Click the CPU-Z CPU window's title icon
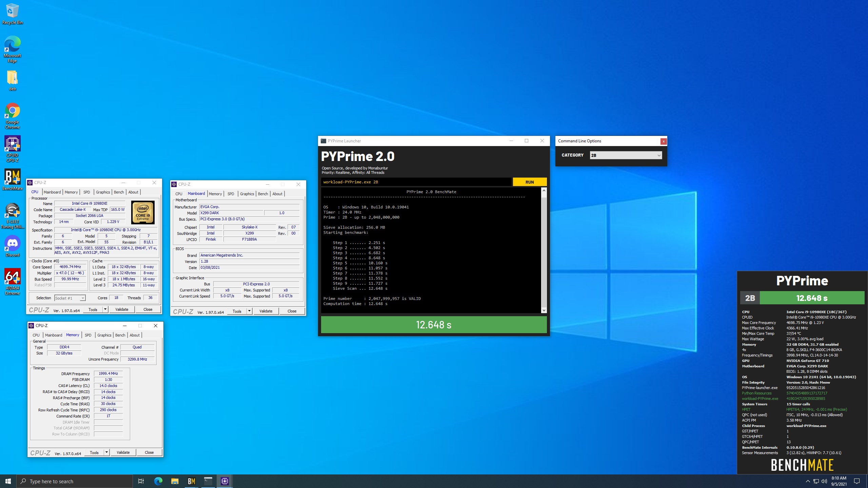This screenshot has height=488, width=868. point(30,183)
